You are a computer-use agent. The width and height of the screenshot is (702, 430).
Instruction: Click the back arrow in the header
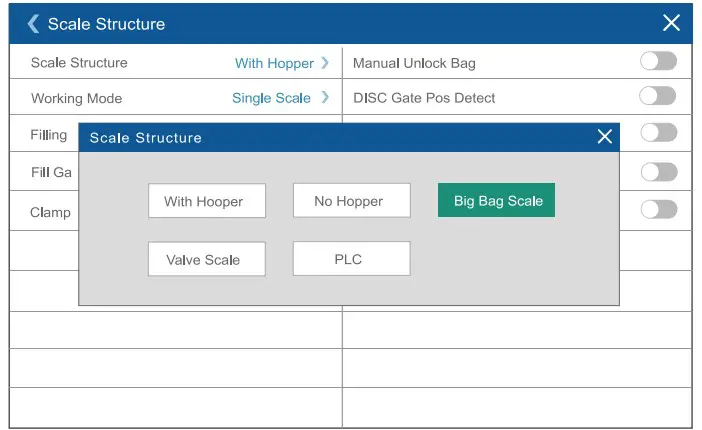click(x=34, y=23)
